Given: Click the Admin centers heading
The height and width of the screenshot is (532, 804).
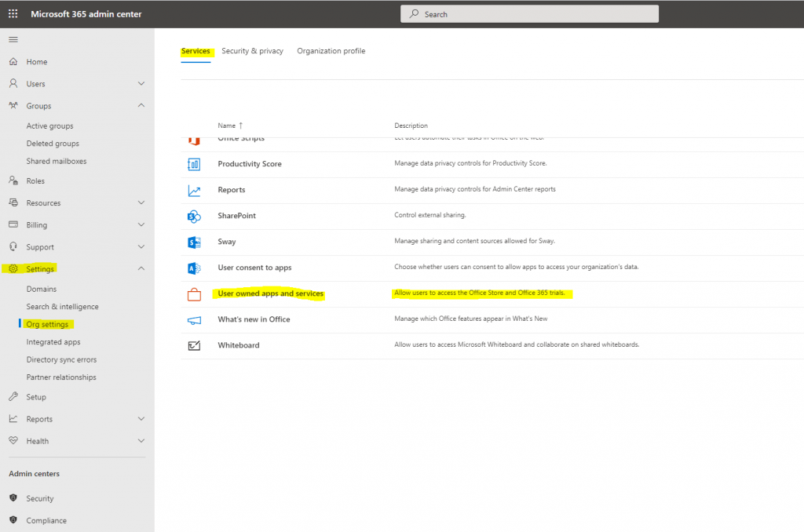Looking at the screenshot, I should point(34,474).
